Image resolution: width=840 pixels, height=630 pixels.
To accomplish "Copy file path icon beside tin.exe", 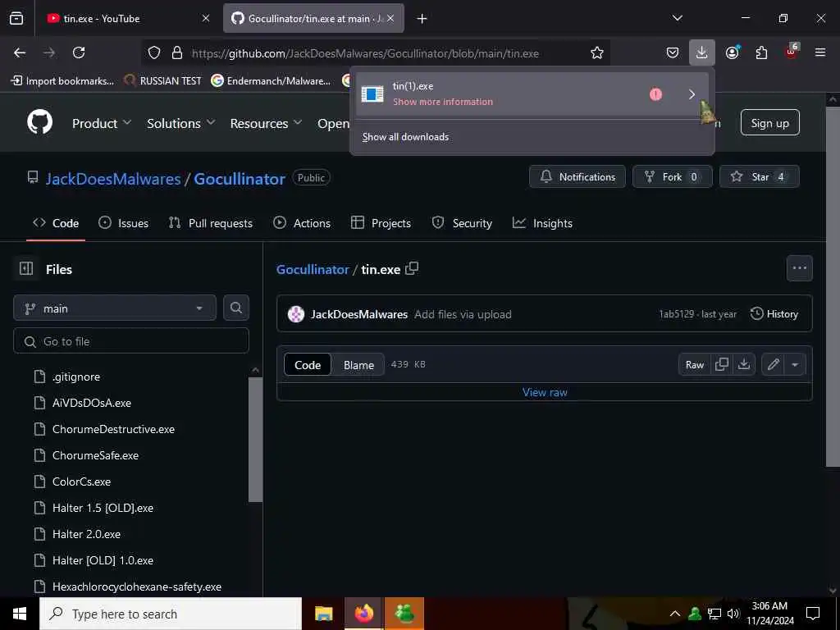I will 412,268.
